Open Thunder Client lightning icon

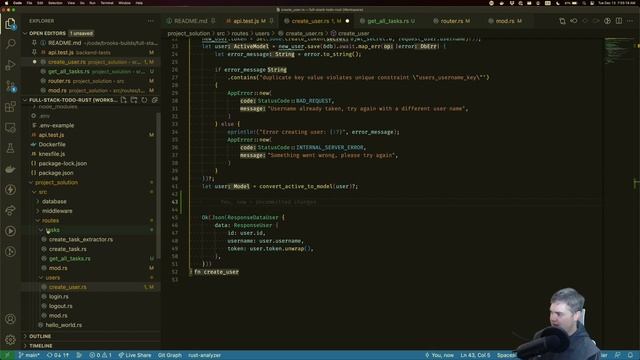click(x=10, y=189)
